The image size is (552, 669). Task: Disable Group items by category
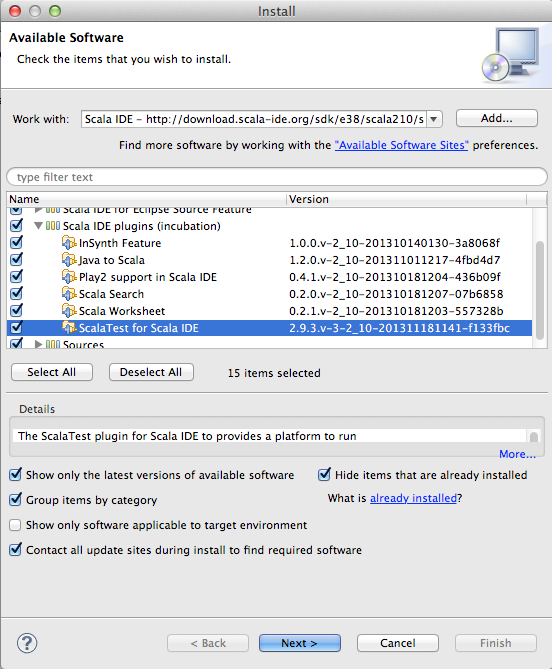(15, 499)
